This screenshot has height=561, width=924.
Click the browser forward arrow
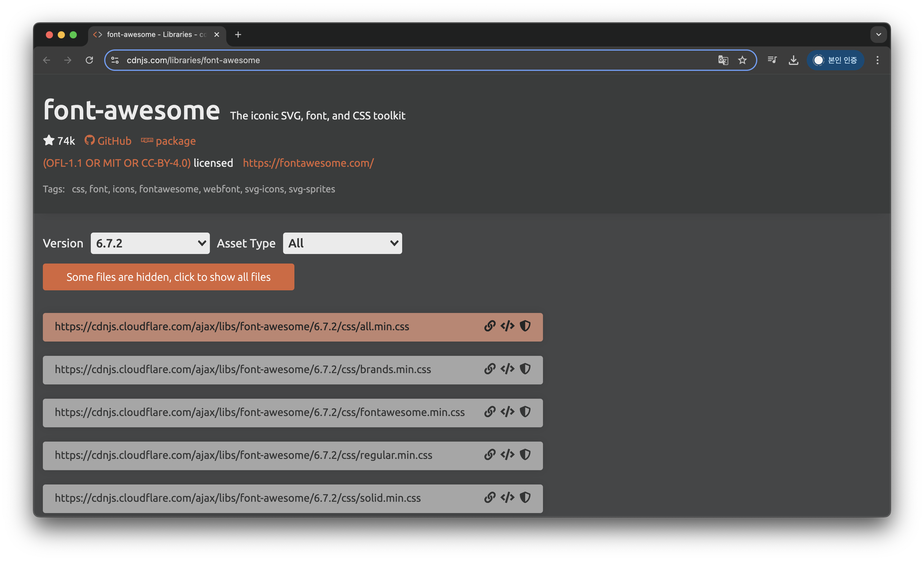[68, 60]
